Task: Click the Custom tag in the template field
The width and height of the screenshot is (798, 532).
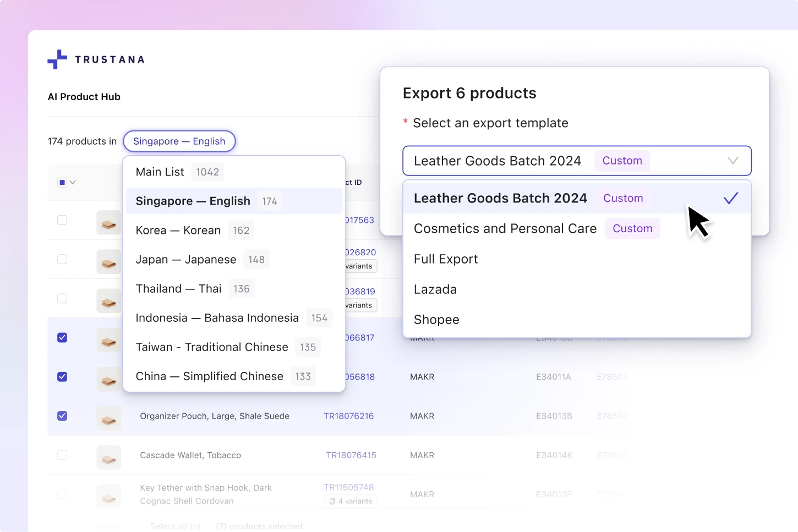Action: (622, 161)
